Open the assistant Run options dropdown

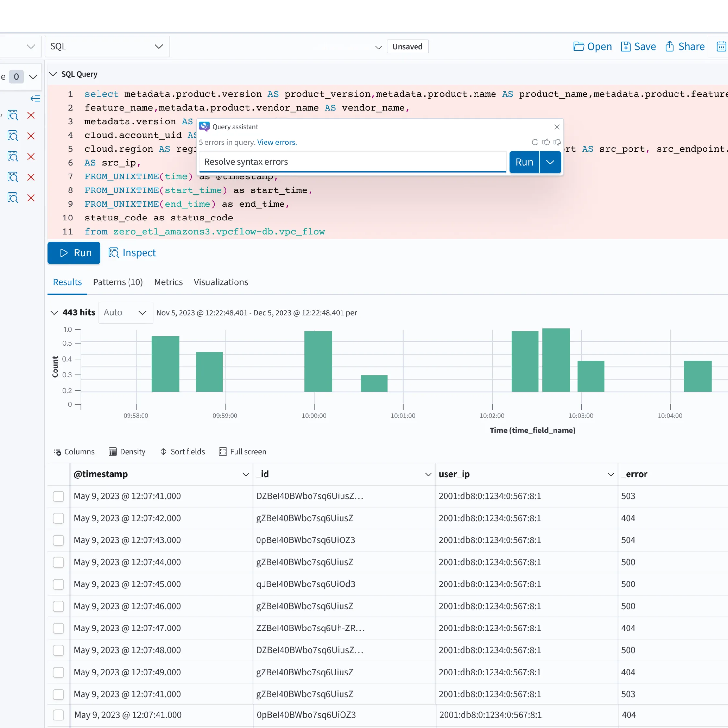coord(550,162)
